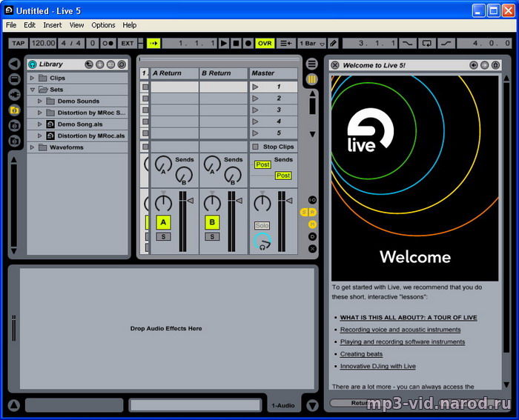Click the blue cue volume knob
Image resolution: width=519 pixels, height=420 pixels.
point(262,241)
